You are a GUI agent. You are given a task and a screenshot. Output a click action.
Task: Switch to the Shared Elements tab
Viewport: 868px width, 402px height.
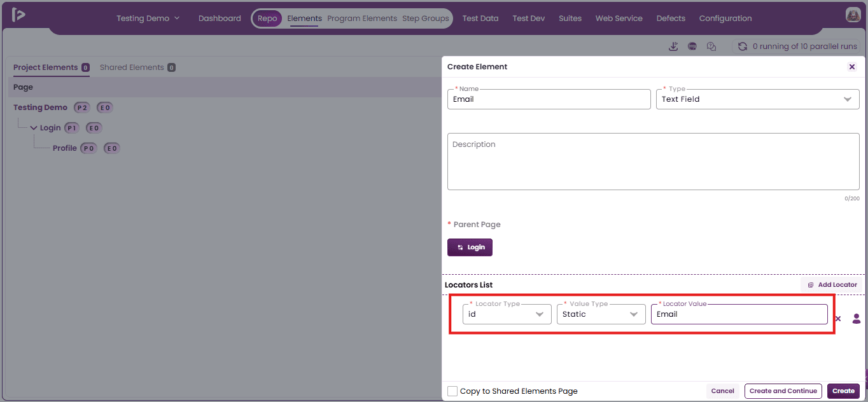(137, 67)
